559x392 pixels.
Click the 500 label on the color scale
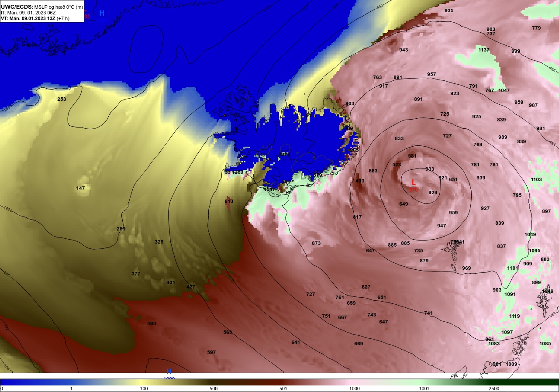214,389
